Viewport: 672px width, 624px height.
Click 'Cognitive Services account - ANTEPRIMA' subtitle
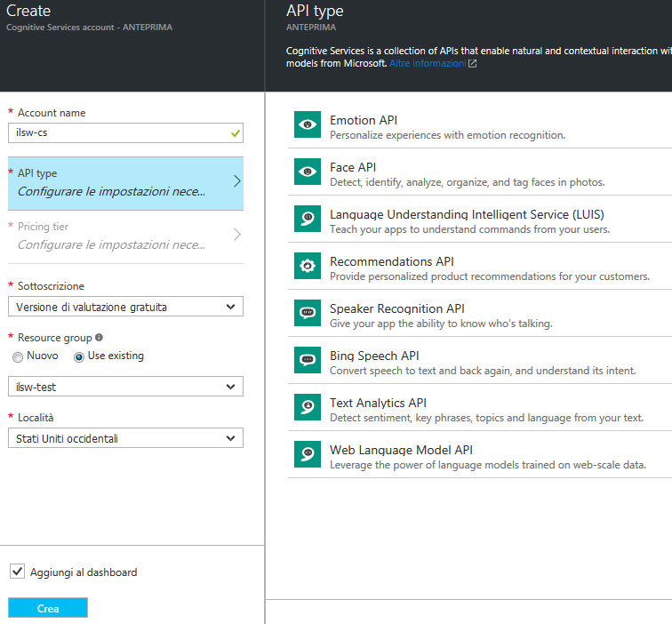click(89, 27)
